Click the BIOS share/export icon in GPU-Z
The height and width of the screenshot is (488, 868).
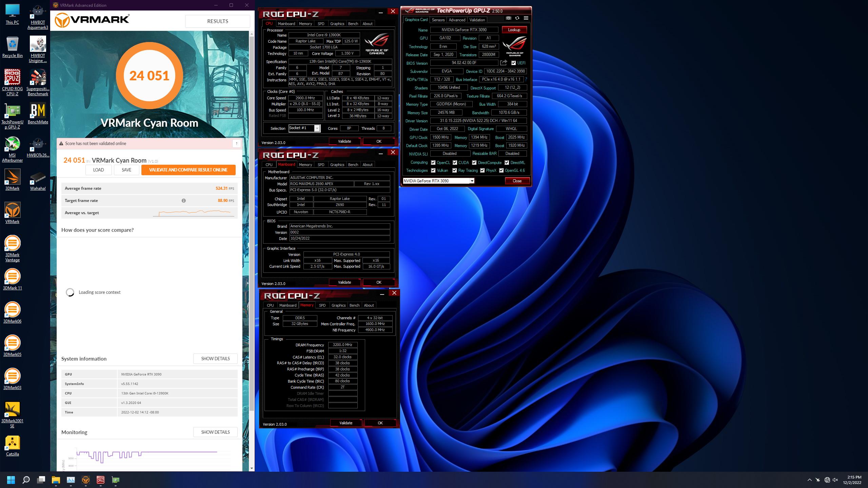click(x=504, y=63)
